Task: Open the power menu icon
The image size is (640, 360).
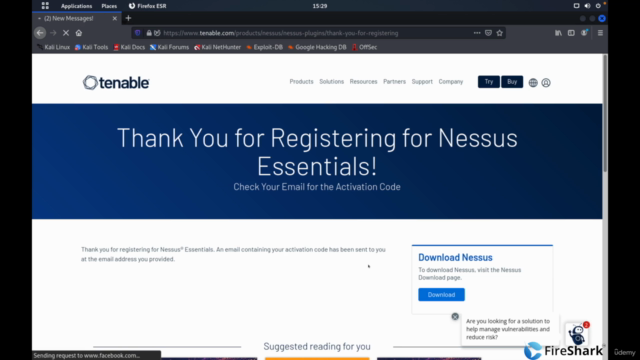Action: (x=598, y=6)
